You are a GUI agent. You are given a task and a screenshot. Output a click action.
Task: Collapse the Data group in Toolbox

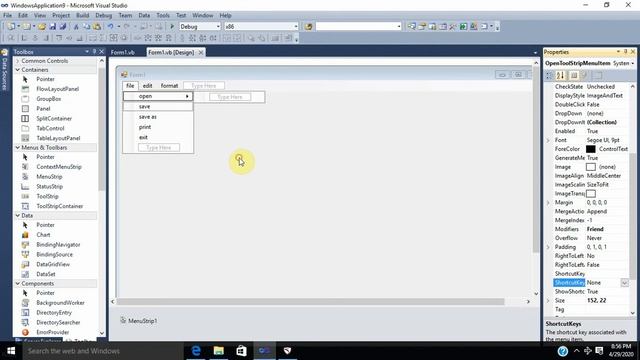click(18, 216)
